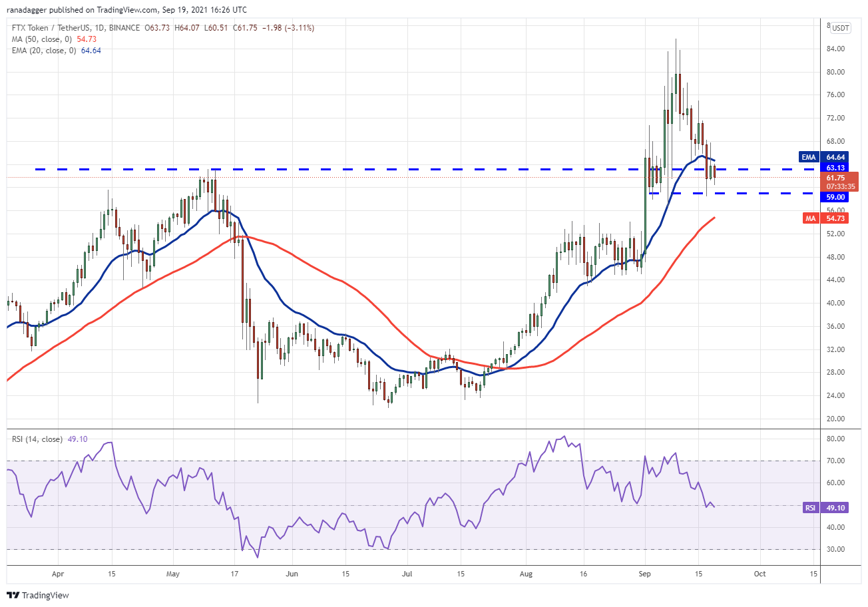The width and height of the screenshot is (868, 607).
Task: Click the TradingView logo at bottom left
Action: (x=38, y=595)
